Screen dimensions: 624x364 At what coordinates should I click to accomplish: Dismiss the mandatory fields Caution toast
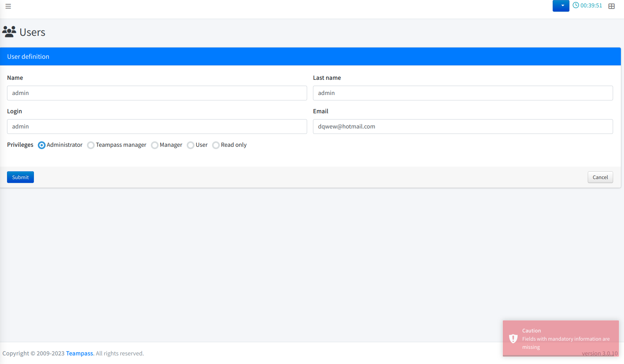pos(560,338)
